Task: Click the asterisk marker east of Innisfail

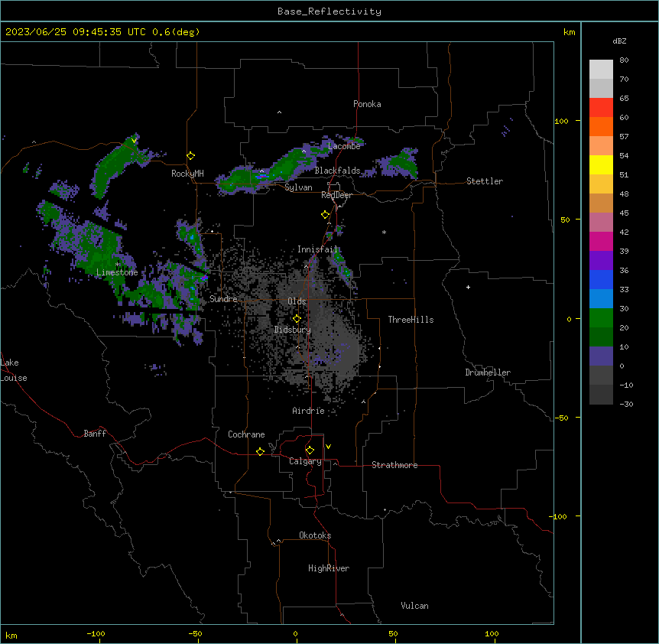Action: tap(384, 232)
